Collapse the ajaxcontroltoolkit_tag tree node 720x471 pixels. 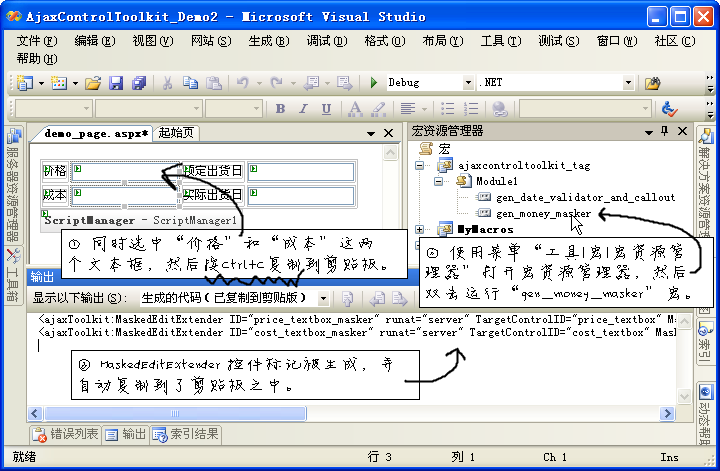click(x=420, y=164)
